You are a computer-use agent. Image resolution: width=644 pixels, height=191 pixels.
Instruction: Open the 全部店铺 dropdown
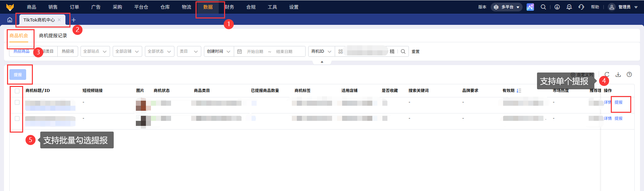127,51
